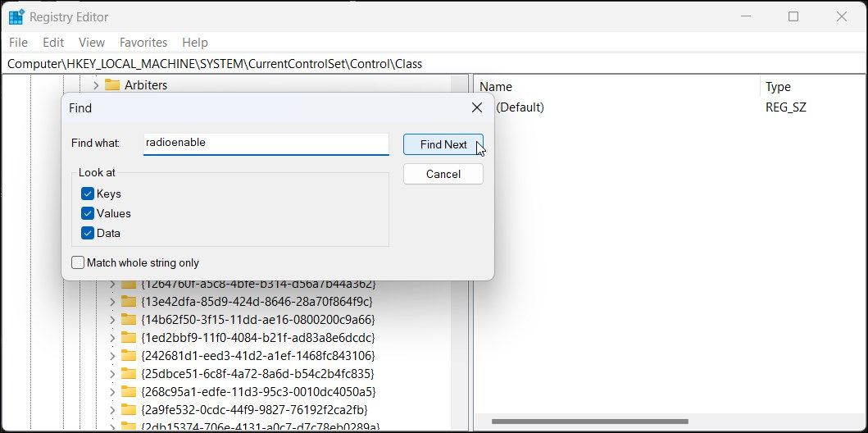Close the Find dialog with X
Image resolution: width=868 pixels, height=433 pixels.
coord(477,108)
